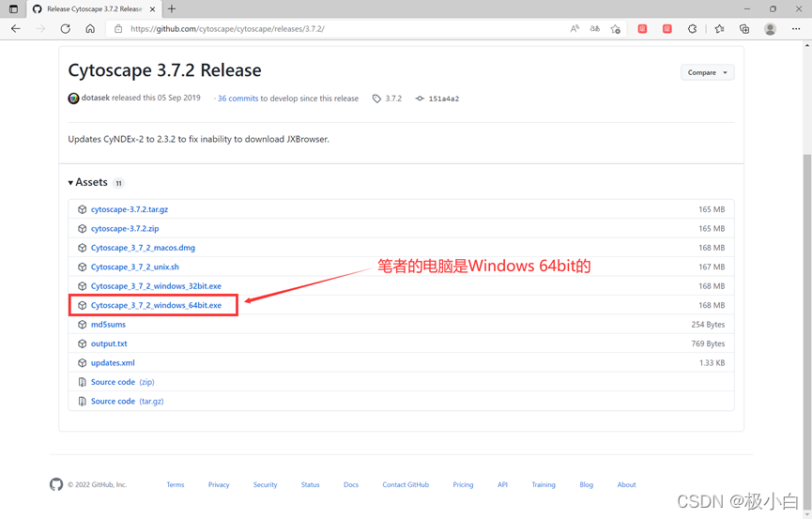812x519 pixels.
Task: Click the Read aloud icon in address bar
Action: [575, 29]
